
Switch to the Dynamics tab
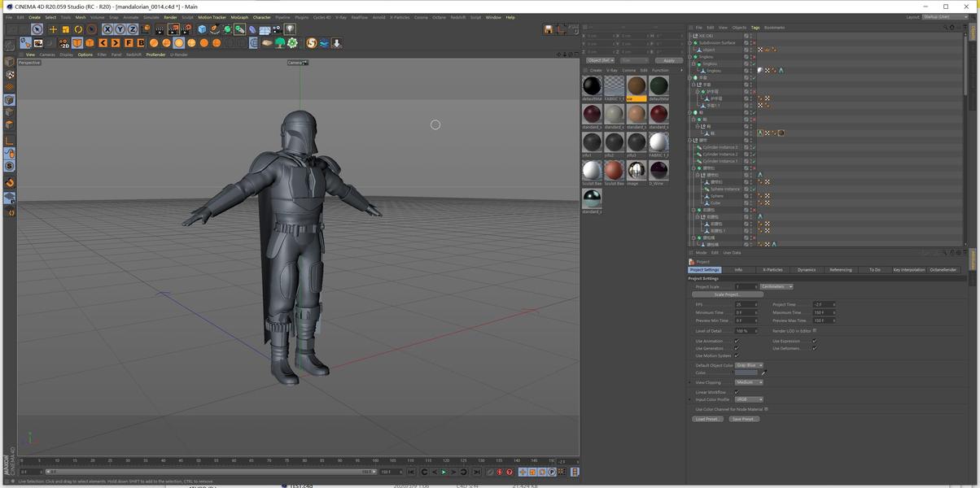click(x=806, y=269)
